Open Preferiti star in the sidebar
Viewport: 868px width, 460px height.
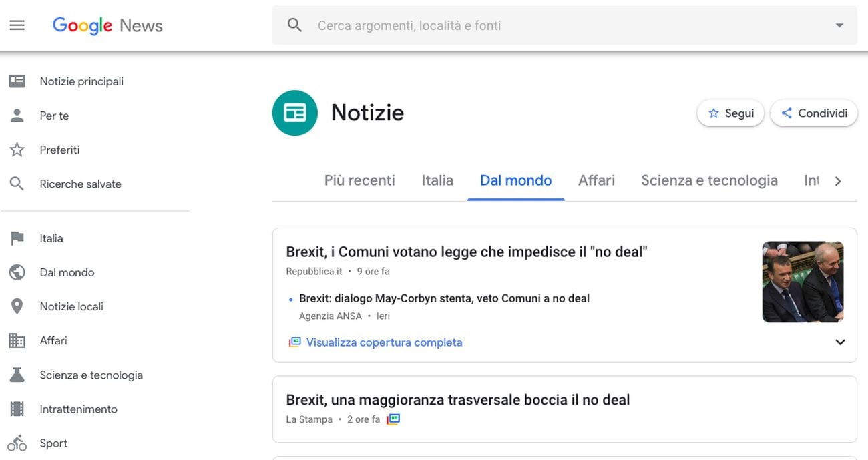[17, 150]
